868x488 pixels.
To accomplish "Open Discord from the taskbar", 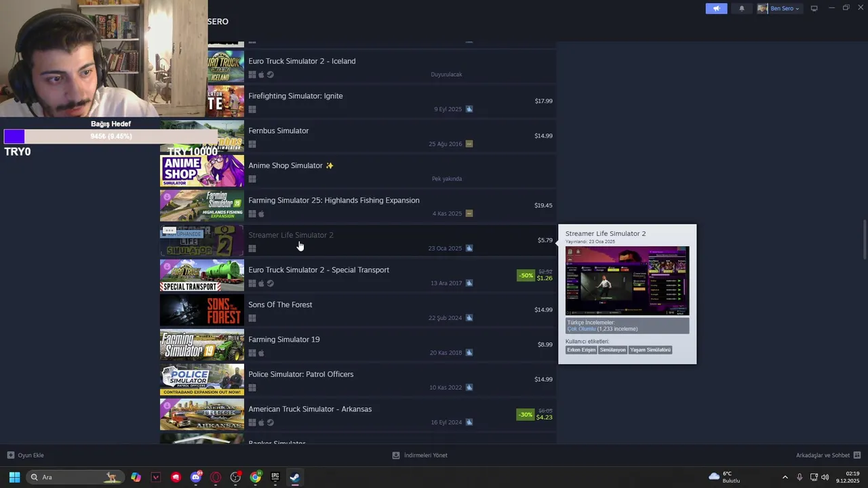I will click(x=196, y=477).
